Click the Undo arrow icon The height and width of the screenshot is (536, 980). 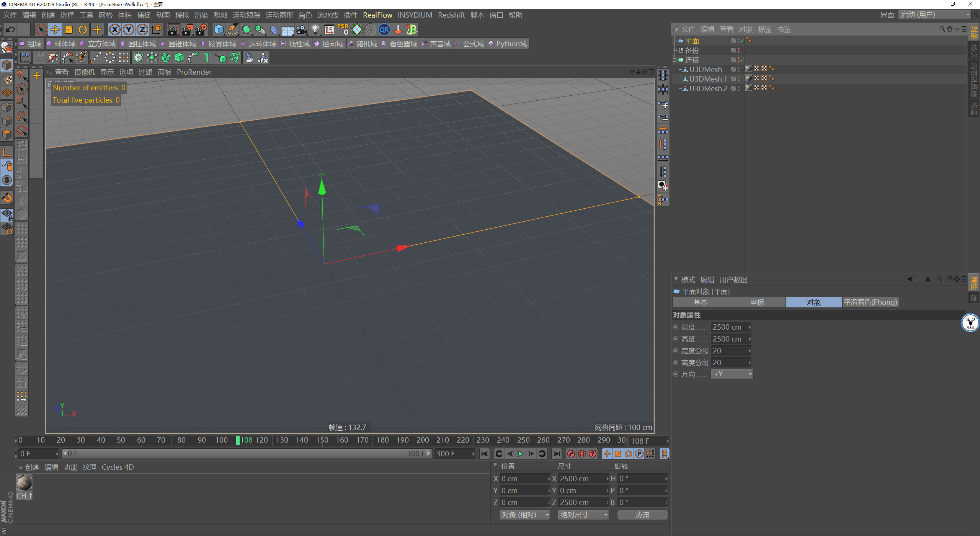10,29
